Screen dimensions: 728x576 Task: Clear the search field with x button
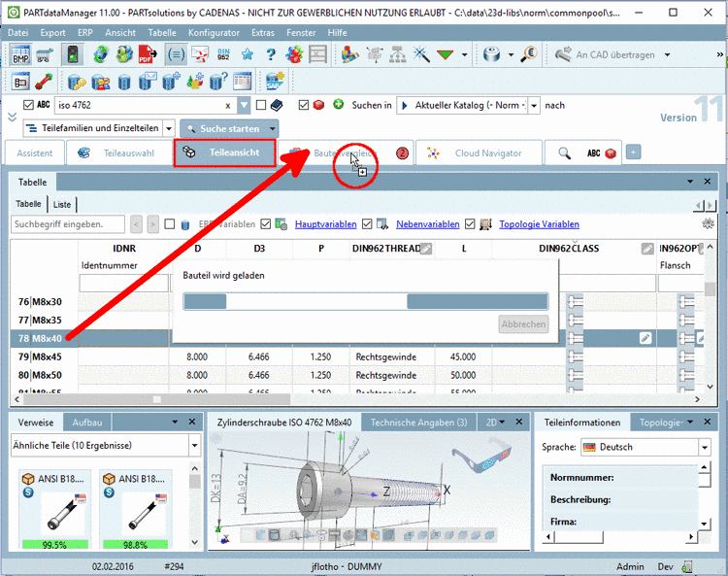coord(228,106)
